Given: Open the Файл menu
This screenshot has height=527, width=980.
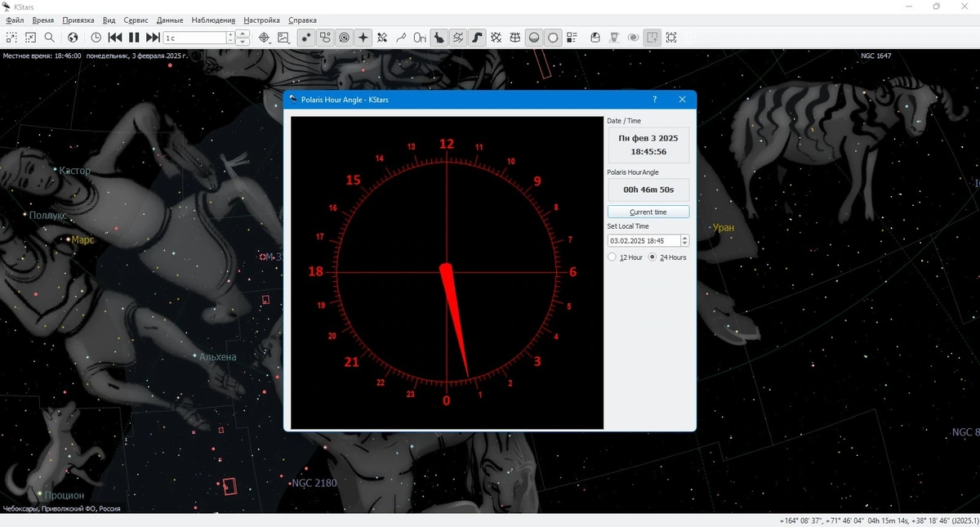Looking at the screenshot, I should point(15,20).
